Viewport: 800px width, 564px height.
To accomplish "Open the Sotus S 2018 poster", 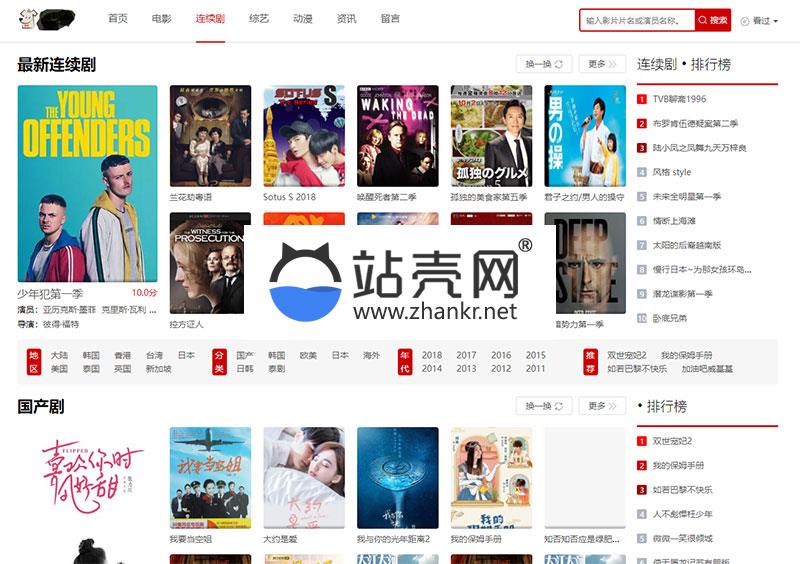I will point(304,136).
